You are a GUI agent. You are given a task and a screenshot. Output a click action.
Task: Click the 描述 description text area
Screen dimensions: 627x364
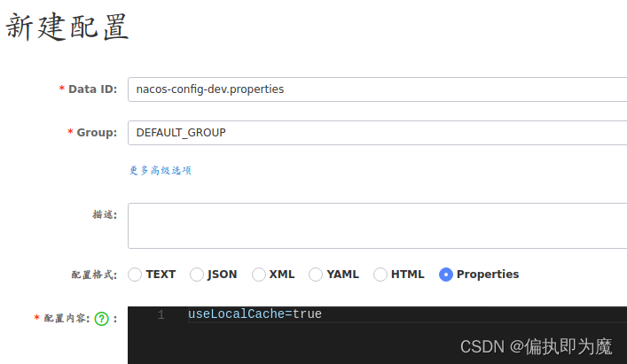click(377, 226)
